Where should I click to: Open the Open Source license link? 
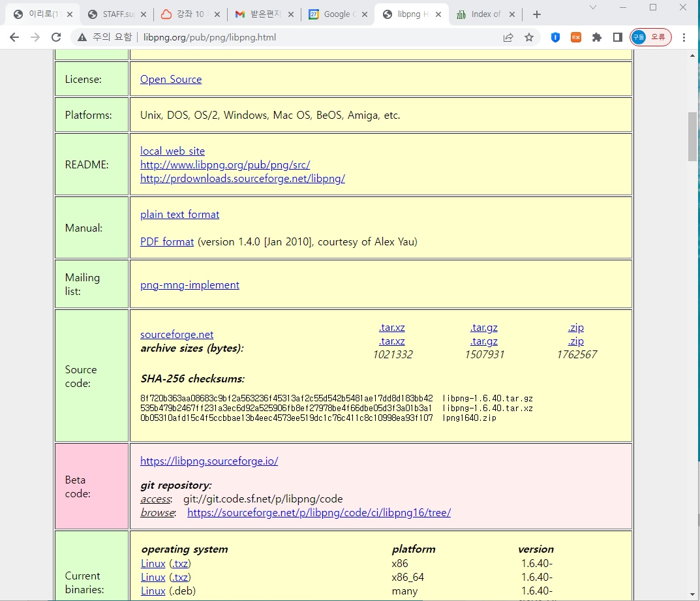[171, 80]
